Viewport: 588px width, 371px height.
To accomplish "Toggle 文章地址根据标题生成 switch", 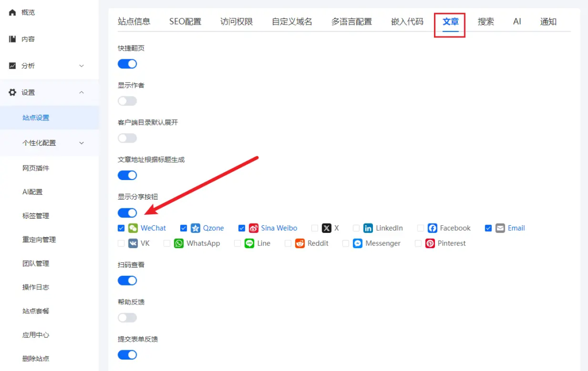I will point(127,175).
